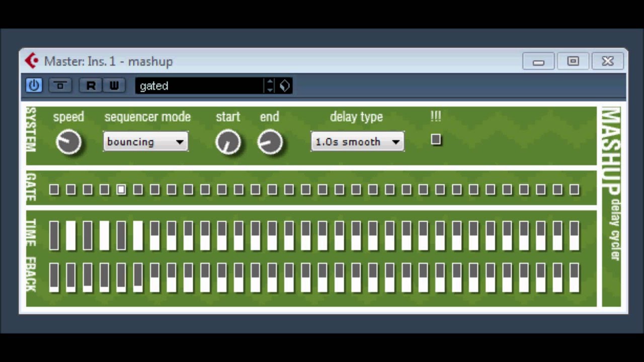This screenshot has width=644, height=362.
Task: Close the mashup plugin window
Action: [x=608, y=61]
